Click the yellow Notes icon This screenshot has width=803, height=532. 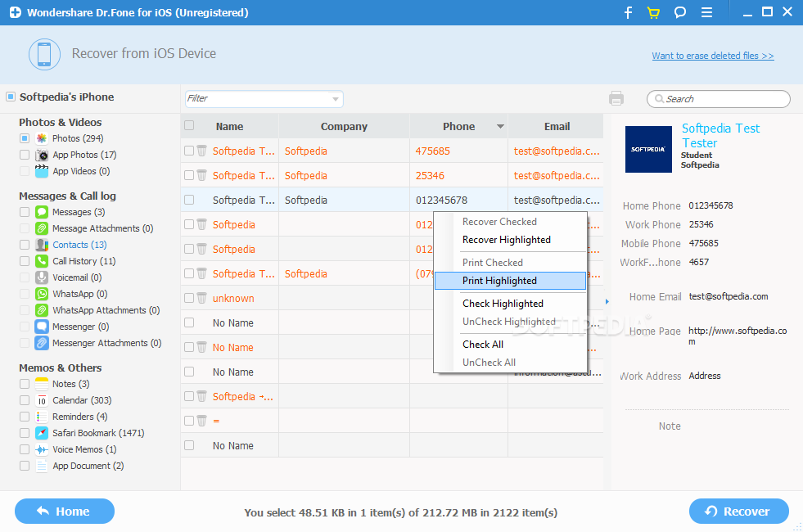click(42, 384)
